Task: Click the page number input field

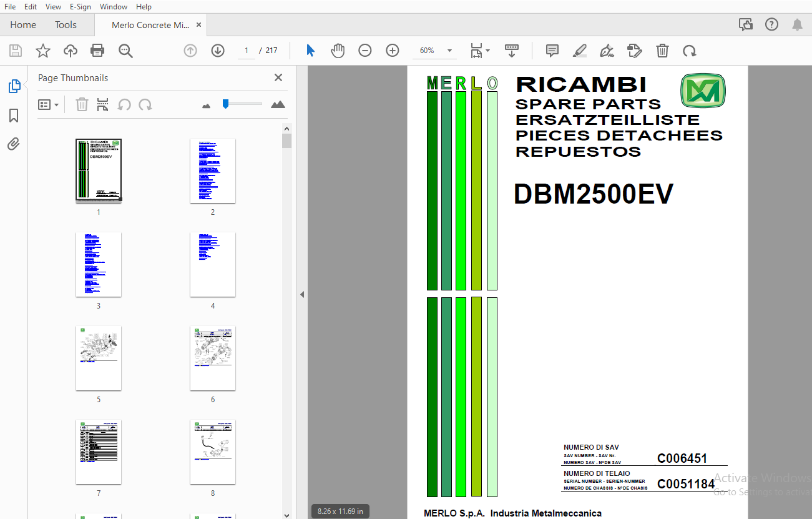Action: [x=247, y=51]
